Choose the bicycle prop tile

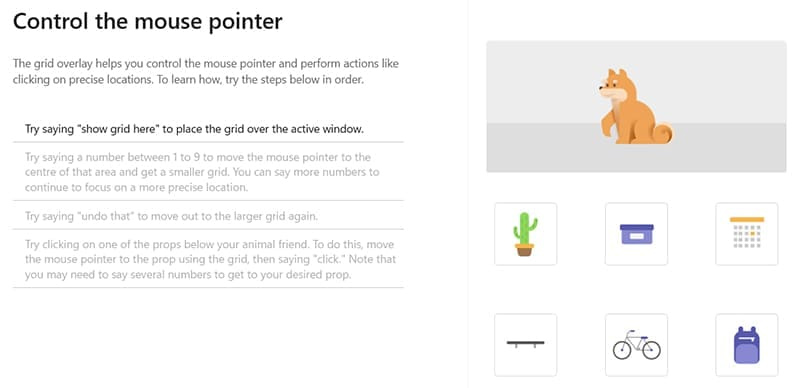(636, 345)
